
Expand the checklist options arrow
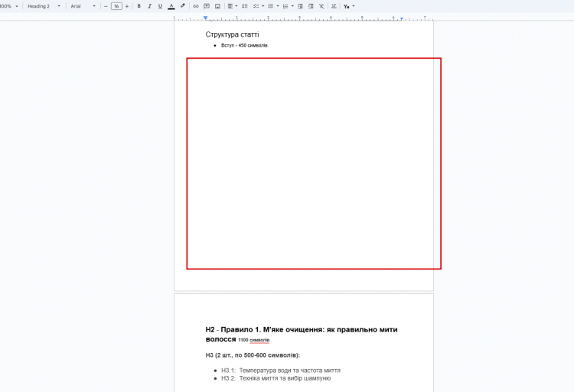coord(263,6)
